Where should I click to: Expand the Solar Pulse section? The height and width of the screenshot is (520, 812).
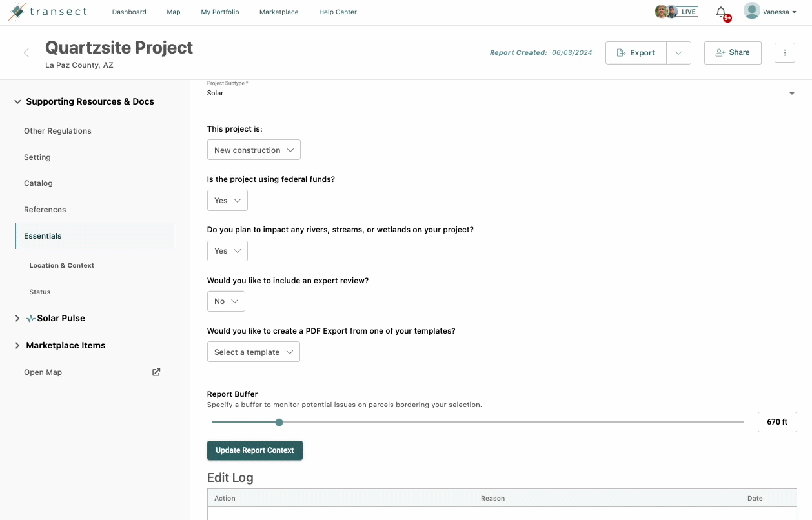tap(17, 318)
